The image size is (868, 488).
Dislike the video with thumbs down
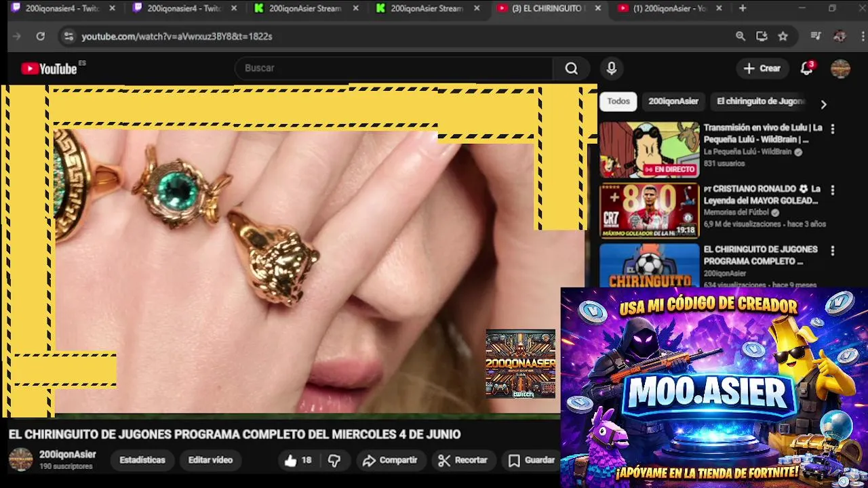point(334,460)
